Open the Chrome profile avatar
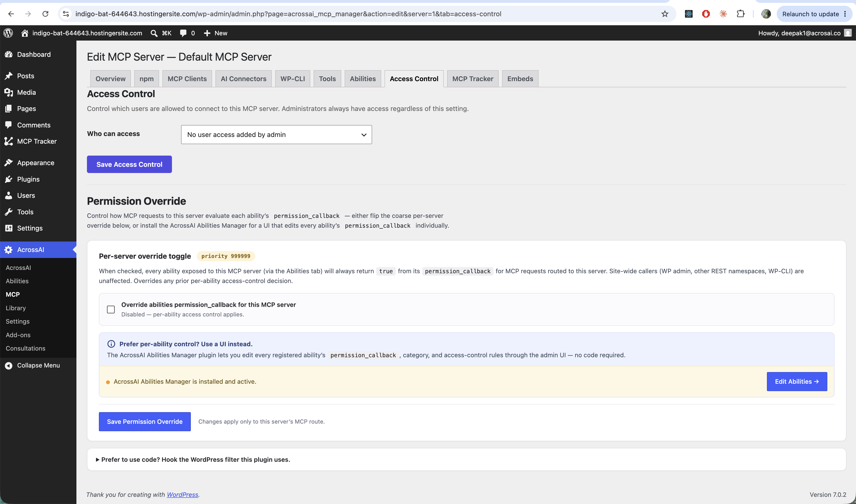The height and width of the screenshot is (504, 856). pyautogui.click(x=766, y=14)
